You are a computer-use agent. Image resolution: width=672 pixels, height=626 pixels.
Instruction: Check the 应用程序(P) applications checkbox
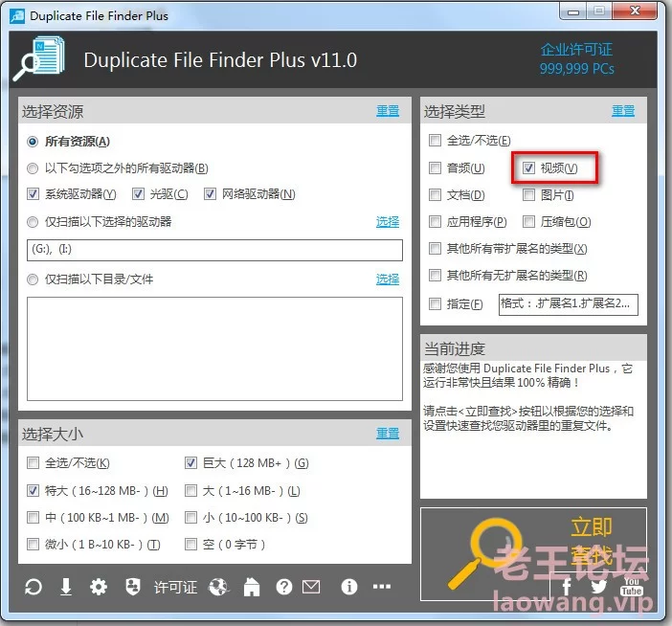point(435,221)
